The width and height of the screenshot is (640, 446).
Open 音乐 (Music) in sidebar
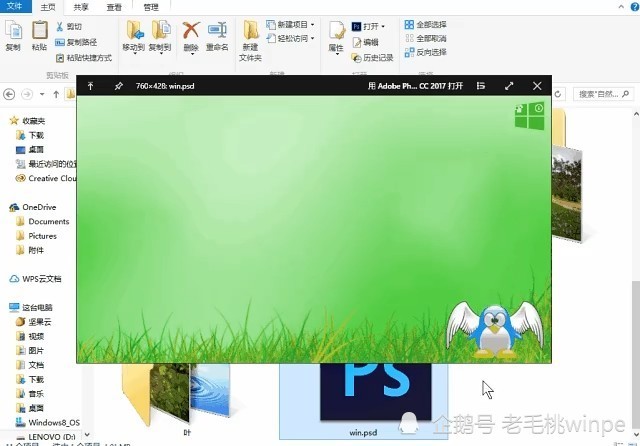(x=30, y=394)
